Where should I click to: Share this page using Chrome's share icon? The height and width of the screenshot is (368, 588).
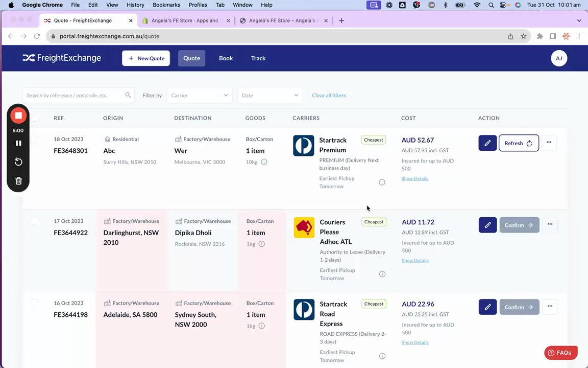(510, 36)
